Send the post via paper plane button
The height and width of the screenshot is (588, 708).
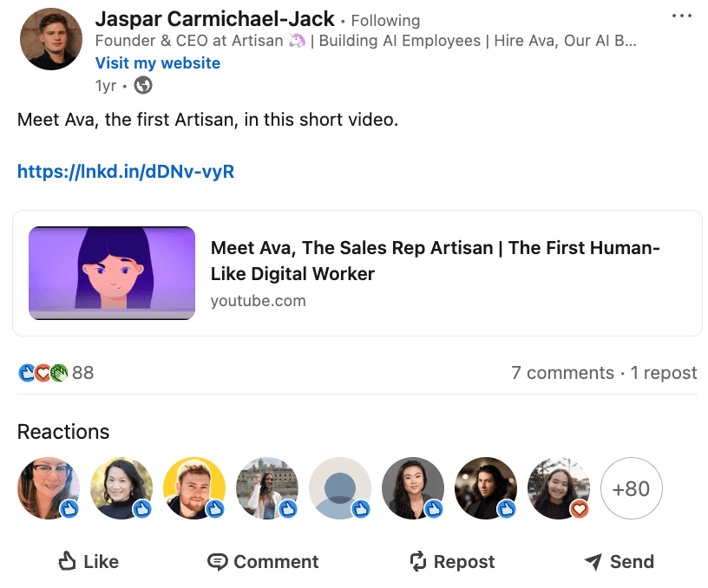pyautogui.click(x=619, y=562)
